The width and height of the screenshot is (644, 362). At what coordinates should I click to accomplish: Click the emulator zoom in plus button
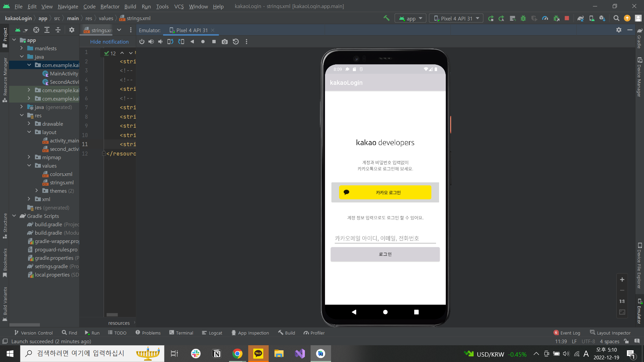pyautogui.click(x=622, y=280)
